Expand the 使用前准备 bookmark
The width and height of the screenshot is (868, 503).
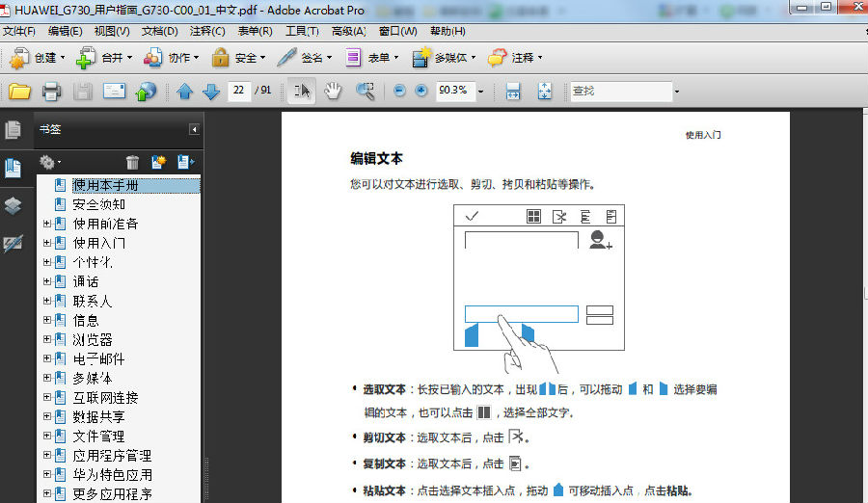pos(47,224)
